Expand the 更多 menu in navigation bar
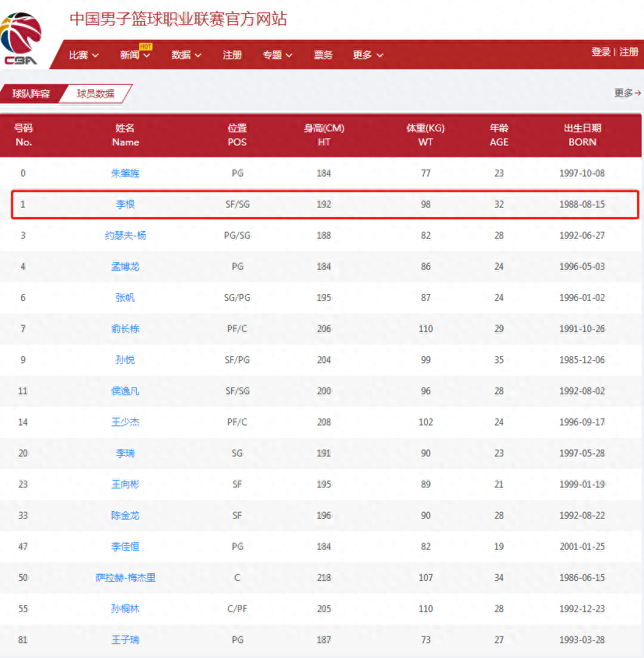This screenshot has width=644, height=658. [367, 55]
